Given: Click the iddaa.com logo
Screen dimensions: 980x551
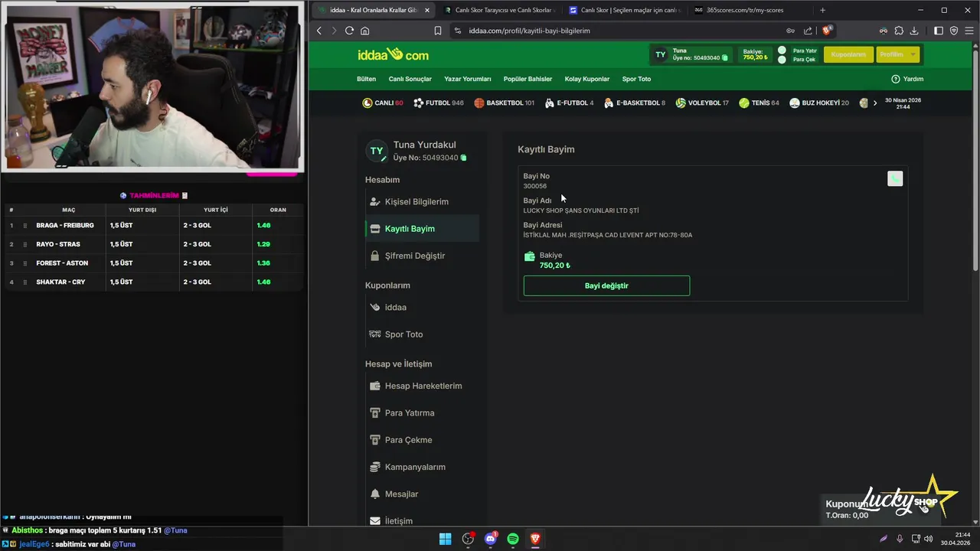Looking at the screenshot, I should click(x=393, y=54).
